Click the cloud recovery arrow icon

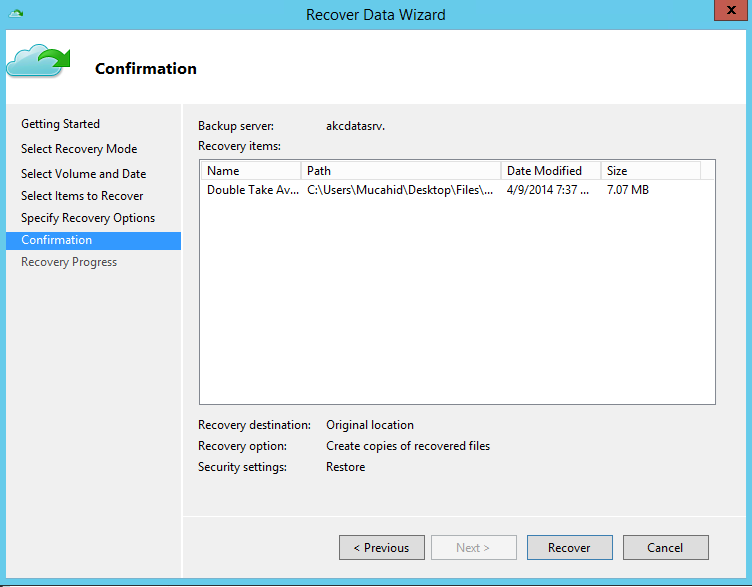tap(38, 60)
